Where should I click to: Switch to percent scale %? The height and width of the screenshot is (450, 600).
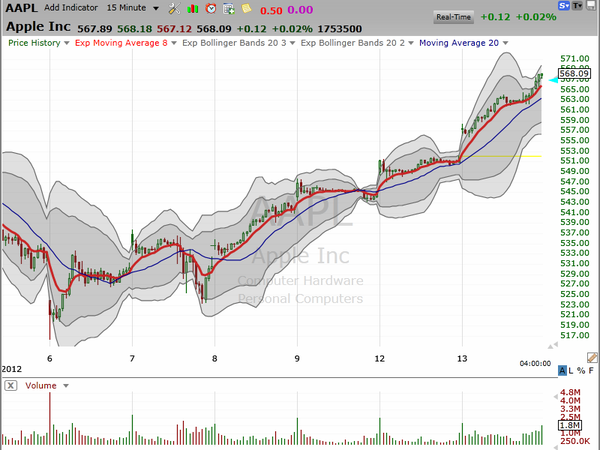(x=581, y=370)
